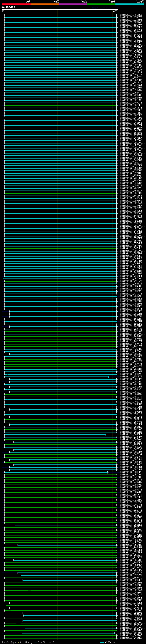Open hit UniRef100_A5DTT3
Image resolution: width=146 pixels, height=644 pixels.
tap(131, 309)
